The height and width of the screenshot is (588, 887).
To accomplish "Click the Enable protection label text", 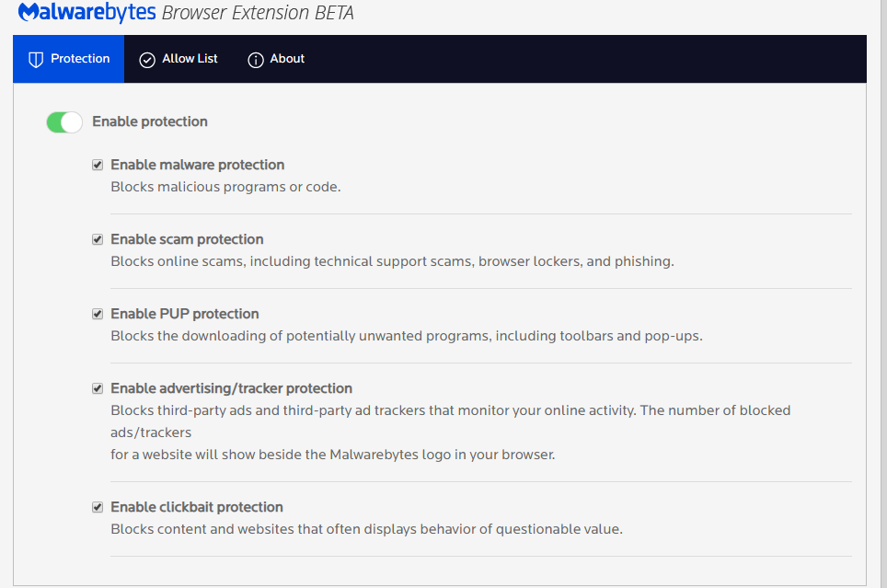I will [150, 121].
